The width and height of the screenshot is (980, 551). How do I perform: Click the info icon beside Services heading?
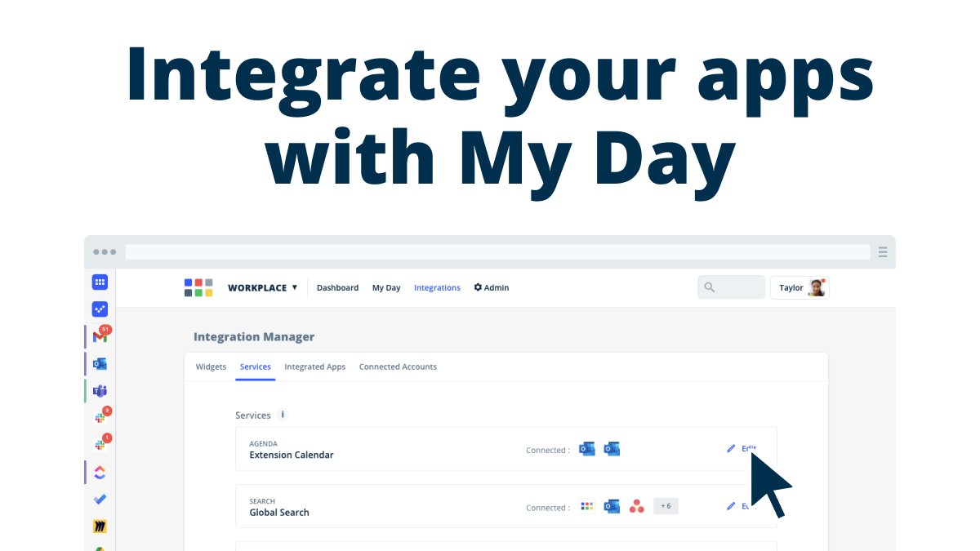coord(282,415)
